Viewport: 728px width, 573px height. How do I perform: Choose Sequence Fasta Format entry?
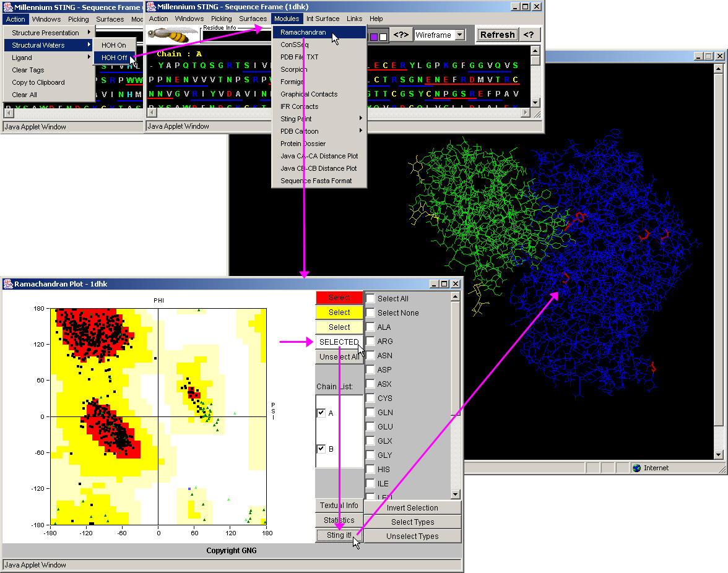point(319,181)
